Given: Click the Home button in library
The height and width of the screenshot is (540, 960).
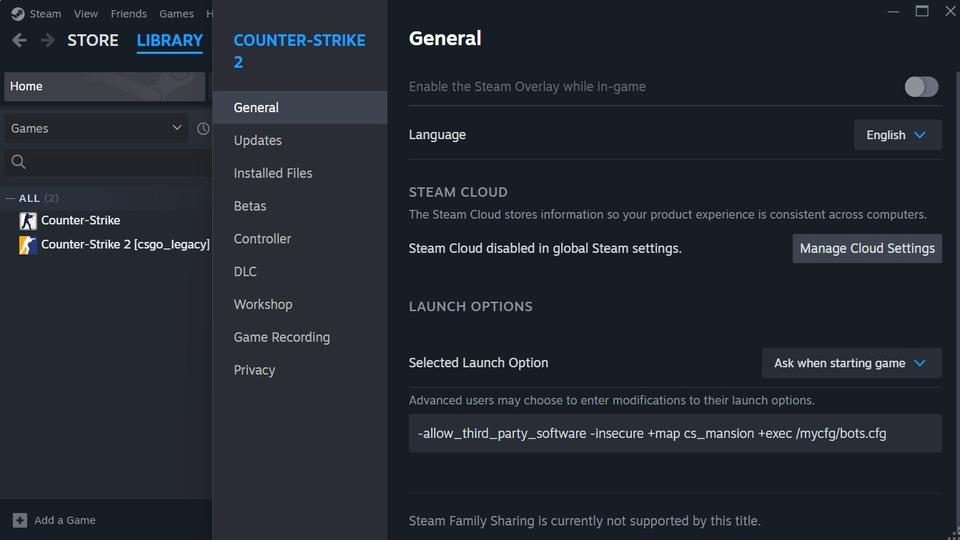Looking at the screenshot, I should click(x=105, y=86).
